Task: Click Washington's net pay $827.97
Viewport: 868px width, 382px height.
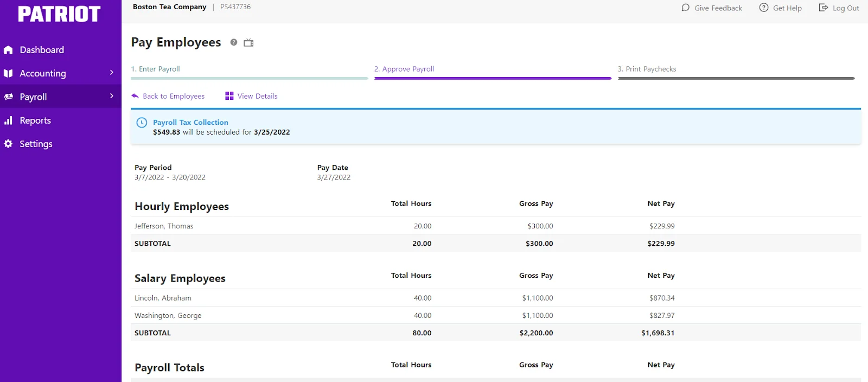Action: (x=662, y=315)
